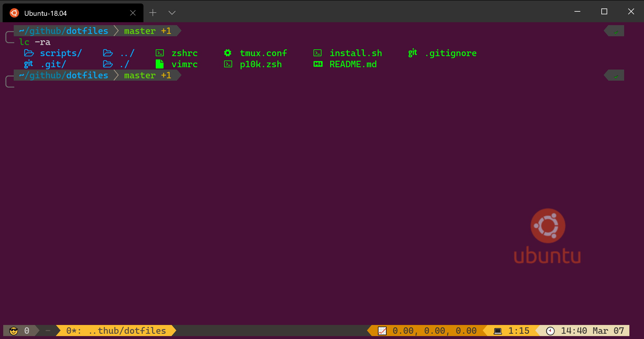
Task: Click the master +1 branch segment in latest prompt
Action: click(x=147, y=75)
